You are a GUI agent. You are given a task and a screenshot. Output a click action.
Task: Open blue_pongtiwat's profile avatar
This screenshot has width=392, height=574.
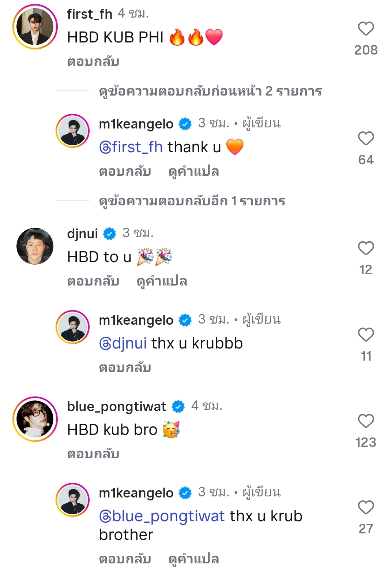click(x=35, y=419)
